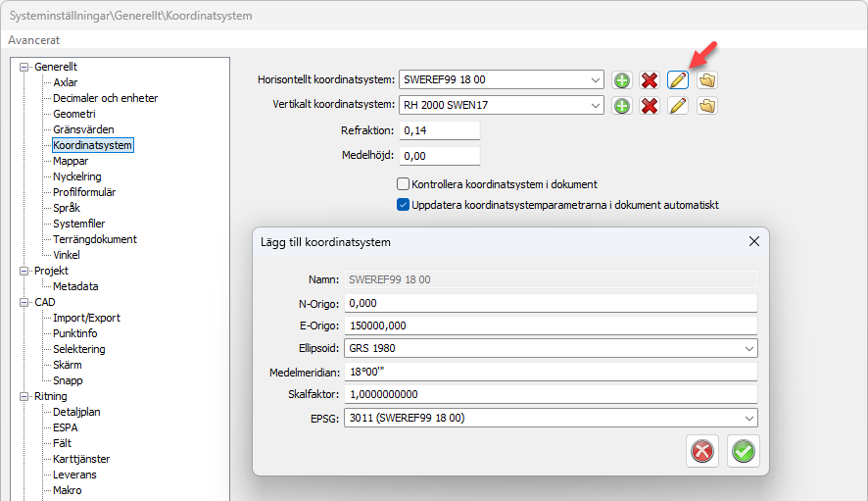Image resolution: width=868 pixels, height=501 pixels.
Task: Click the Skalfaktor input field
Action: point(553,395)
